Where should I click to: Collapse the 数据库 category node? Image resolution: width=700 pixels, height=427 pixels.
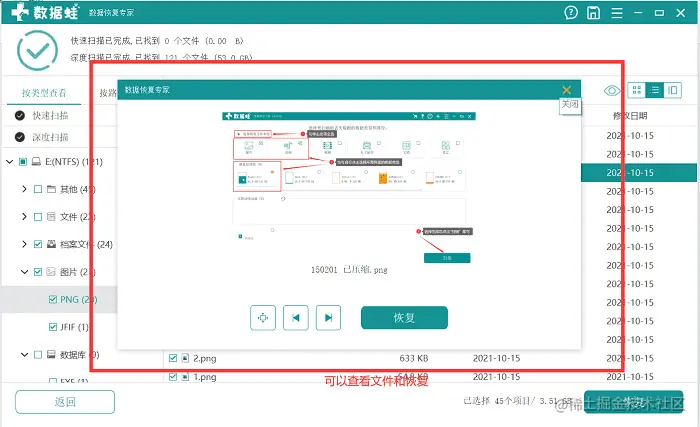[24, 355]
